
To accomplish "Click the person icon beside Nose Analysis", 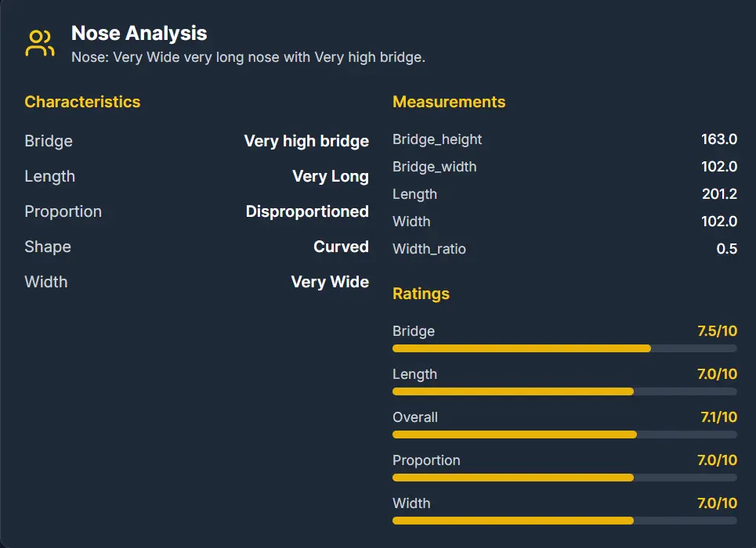I will 39,41.
